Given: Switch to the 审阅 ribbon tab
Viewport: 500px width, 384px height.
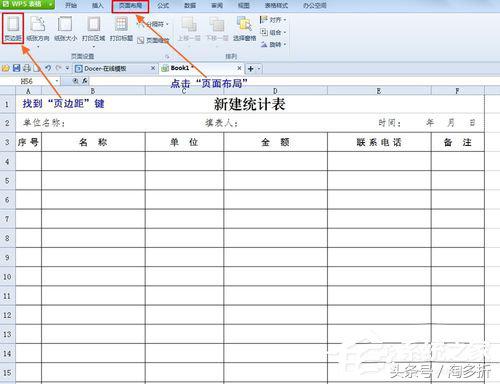Looking at the screenshot, I should point(217,5).
